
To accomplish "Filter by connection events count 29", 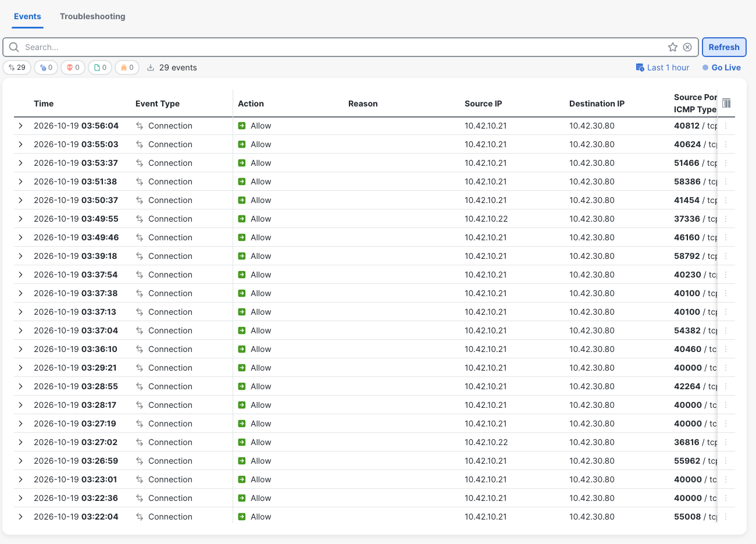I will [17, 67].
